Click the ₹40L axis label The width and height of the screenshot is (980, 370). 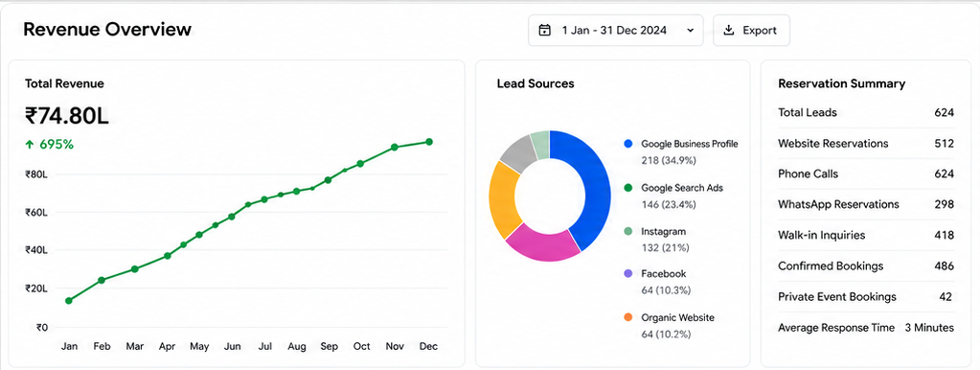tap(36, 250)
